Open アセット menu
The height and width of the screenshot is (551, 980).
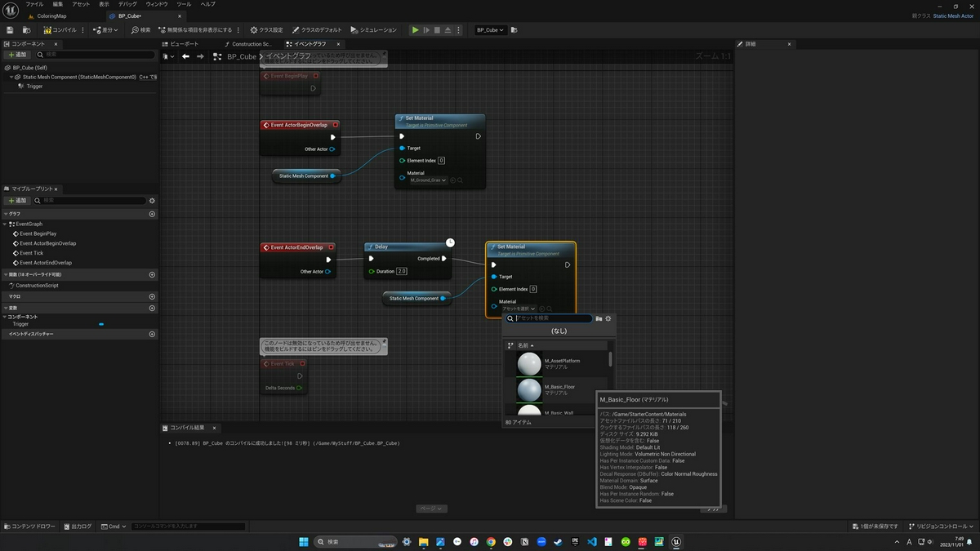(81, 4)
